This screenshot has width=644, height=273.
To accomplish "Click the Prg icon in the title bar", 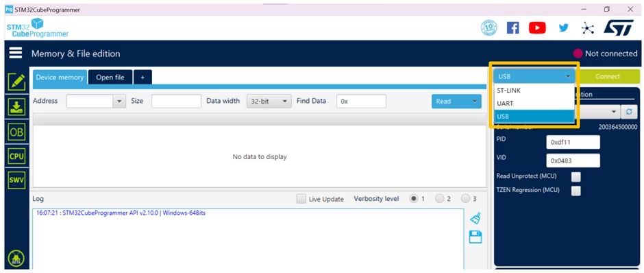I will point(9,10).
